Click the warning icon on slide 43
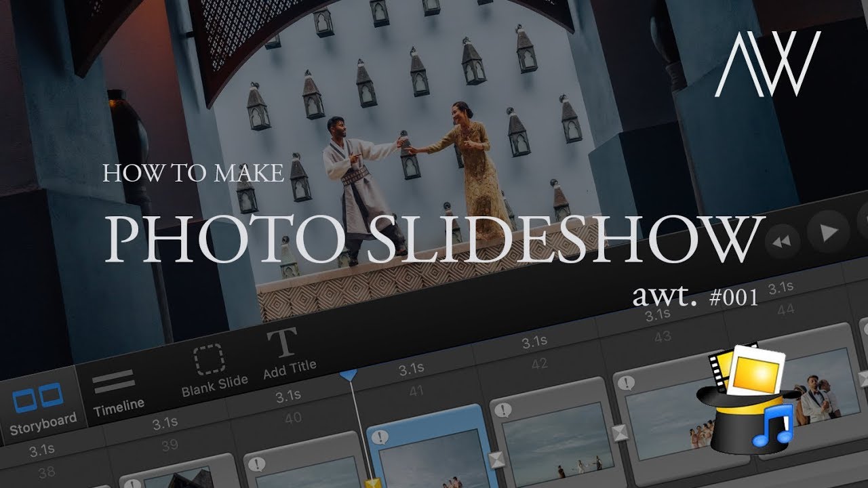 [x=626, y=384]
